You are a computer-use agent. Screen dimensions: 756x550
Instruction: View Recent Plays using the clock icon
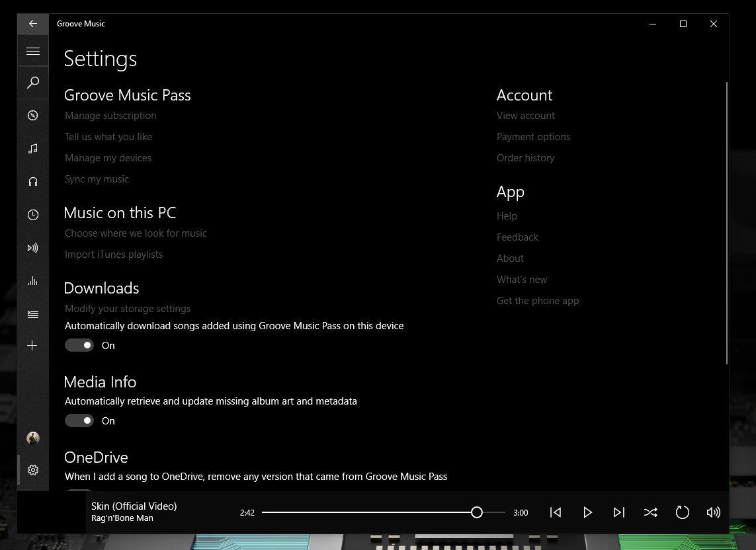click(32, 214)
